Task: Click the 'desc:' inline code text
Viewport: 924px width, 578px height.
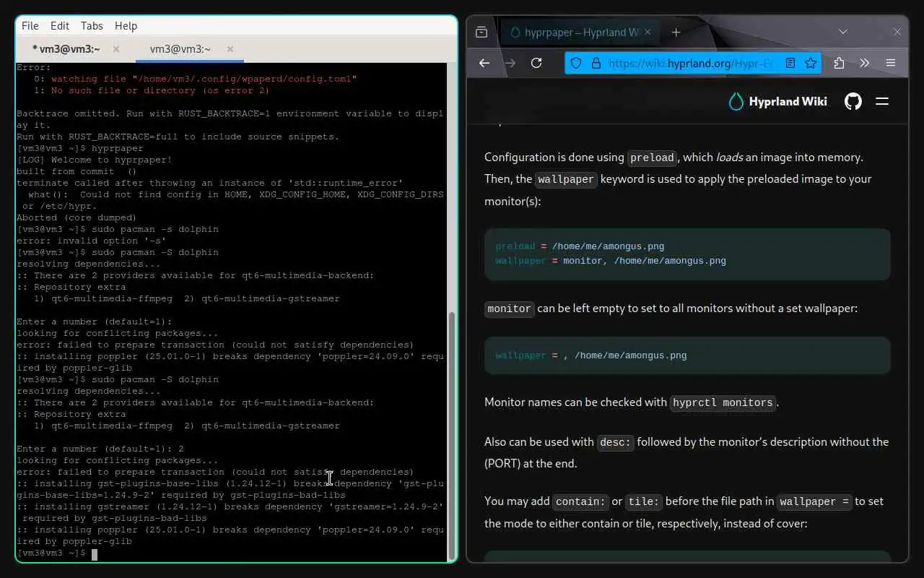Action: pyautogui.click(x=616, y=442)
